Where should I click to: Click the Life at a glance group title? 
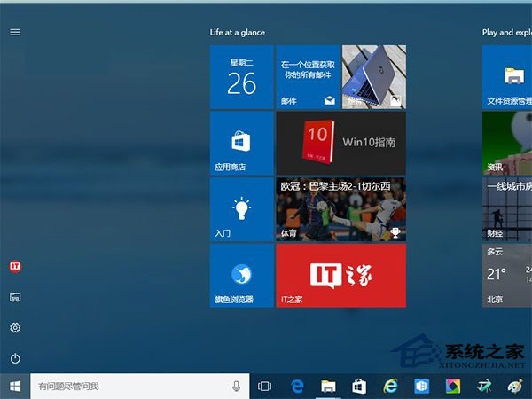(x=237, y=33)
